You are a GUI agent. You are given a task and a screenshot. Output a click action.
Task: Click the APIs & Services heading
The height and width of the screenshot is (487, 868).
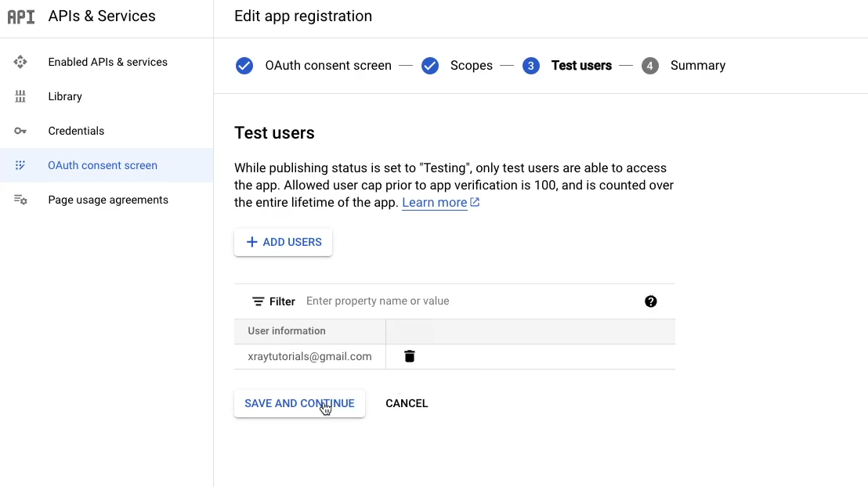pos(102,16)
